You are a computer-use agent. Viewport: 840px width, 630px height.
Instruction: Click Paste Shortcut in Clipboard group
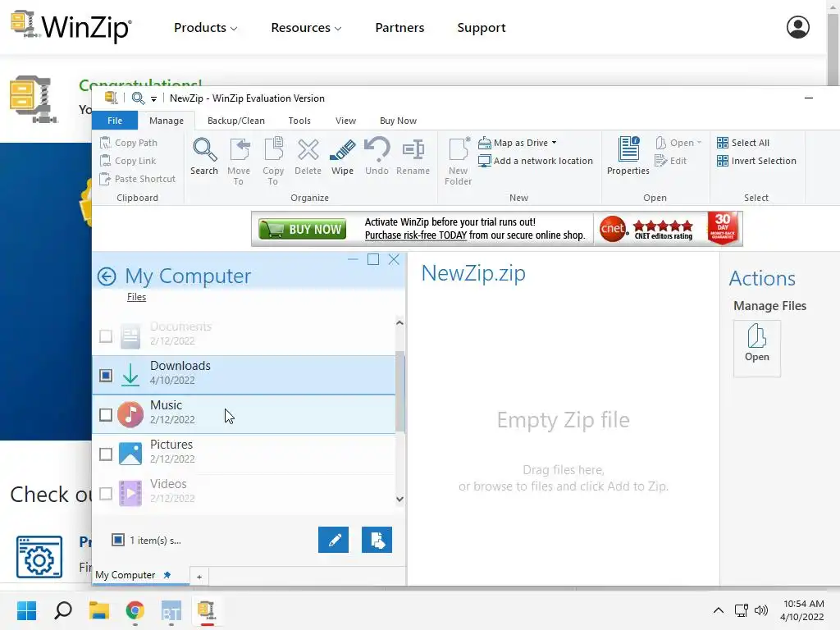pyautogui.click(x=138, y=179)
